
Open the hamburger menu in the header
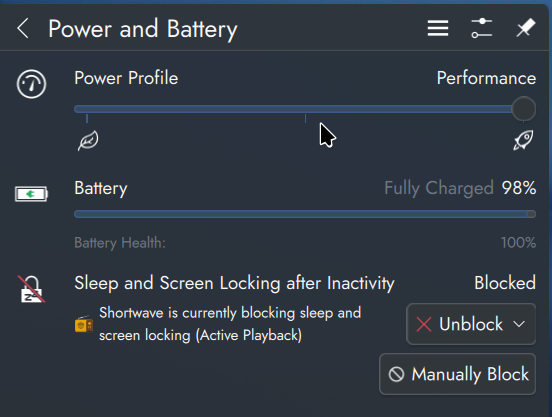point(438,28)
